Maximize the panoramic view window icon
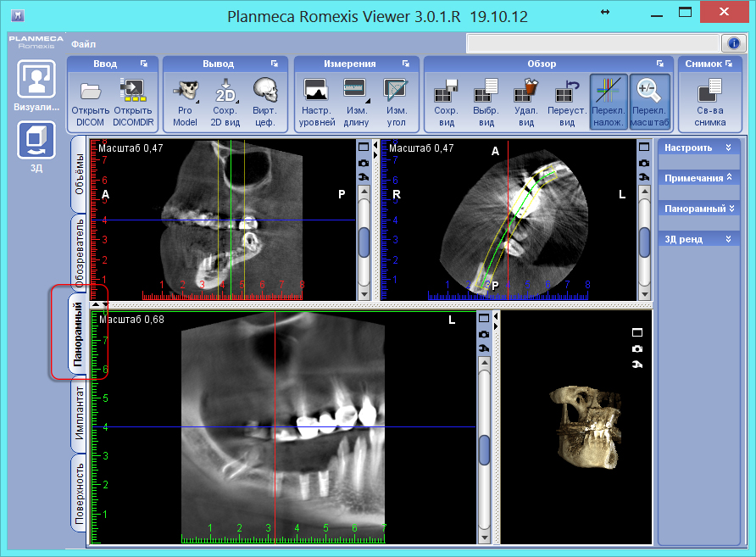The height and width of the screenshot is (557, 756). point(484,318)
